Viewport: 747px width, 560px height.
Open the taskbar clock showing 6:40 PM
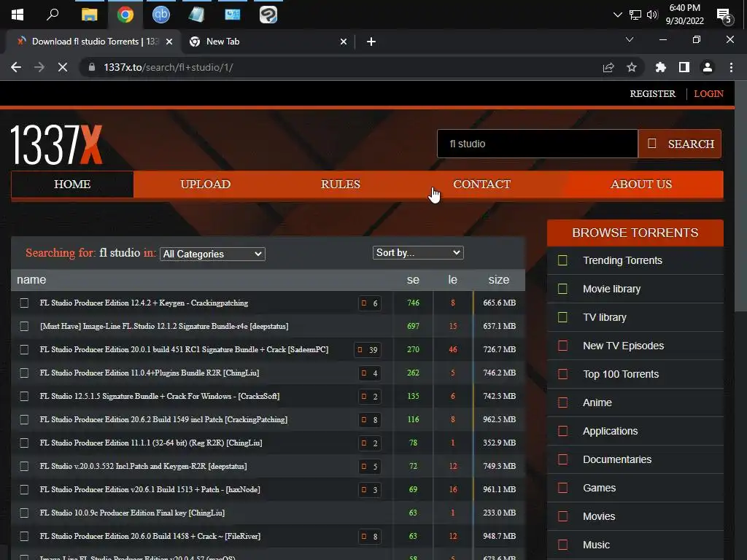(684, 15)
